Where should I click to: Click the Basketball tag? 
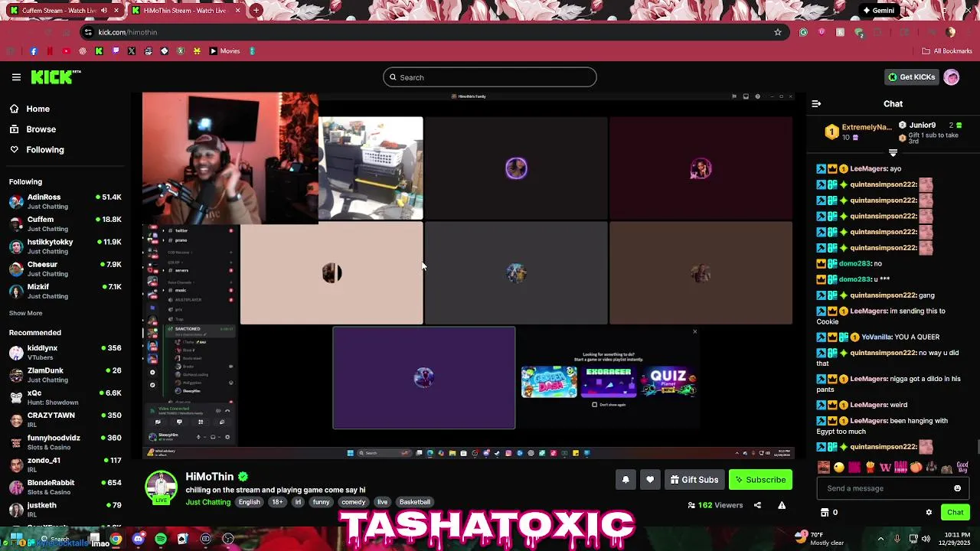(414, 502)
